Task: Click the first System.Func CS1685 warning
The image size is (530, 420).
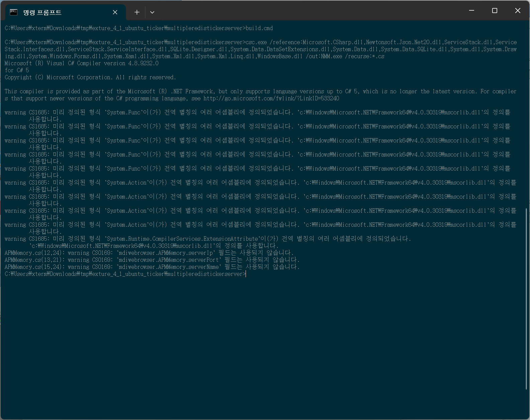Action: point(257,116)
